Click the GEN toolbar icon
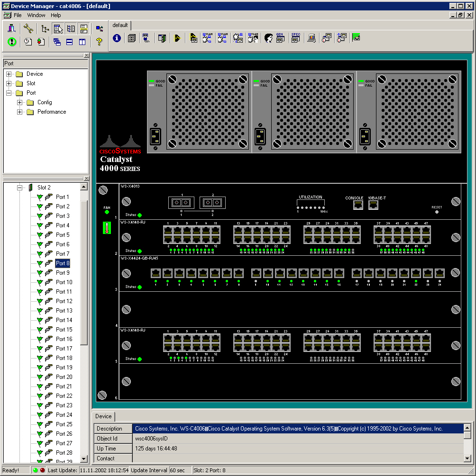Viewport: 476px width, 476px height. point(280,38)
